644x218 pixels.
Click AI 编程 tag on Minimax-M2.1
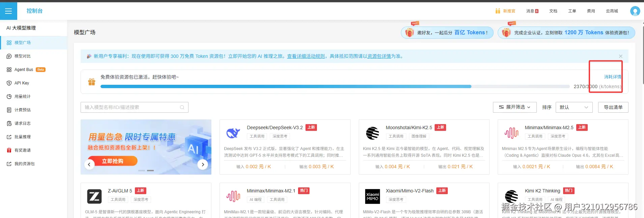(256, 199)
